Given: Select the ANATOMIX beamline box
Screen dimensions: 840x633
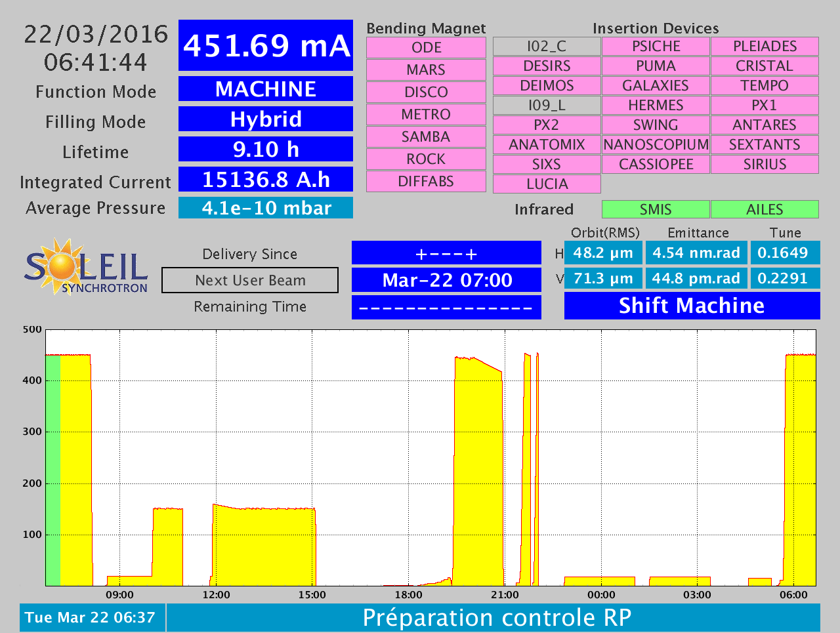Looking at the screenshot, I should pos(547,145).
